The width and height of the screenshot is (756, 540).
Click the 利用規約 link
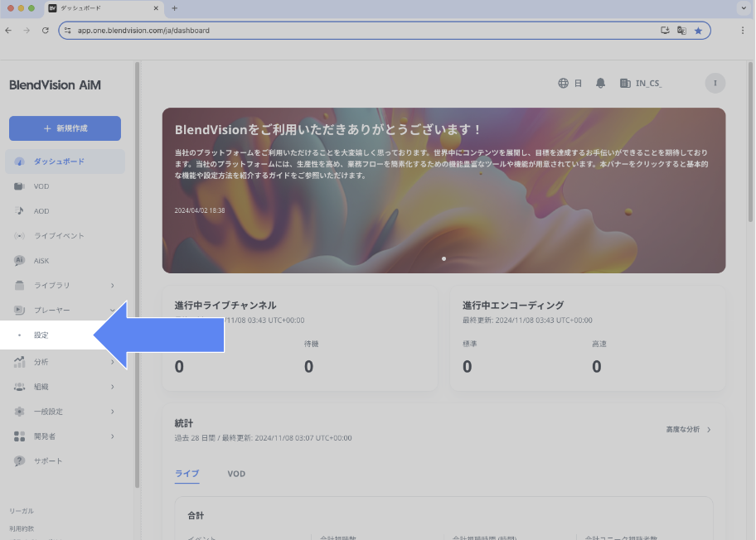[22, 528]
